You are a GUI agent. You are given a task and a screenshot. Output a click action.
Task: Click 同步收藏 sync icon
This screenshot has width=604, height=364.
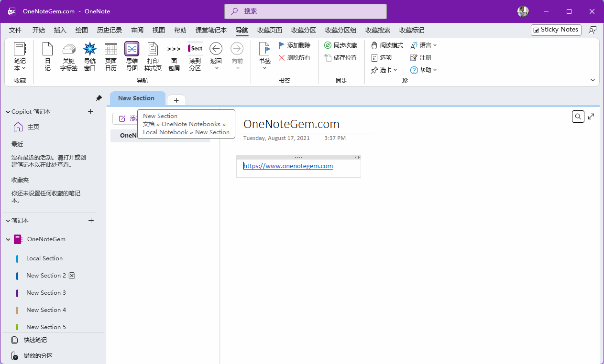coord(340,45)
